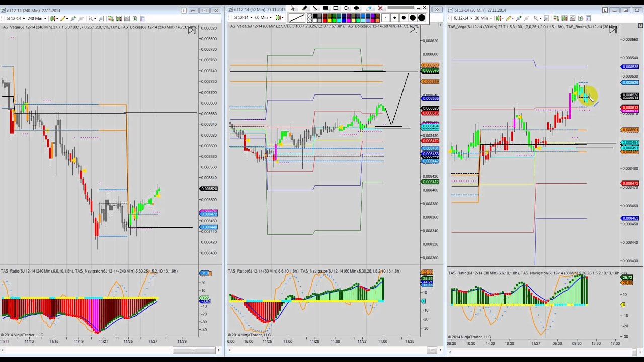
Task: Open Chart Trader icon in 30 Min chart
Action: point(556,18)
